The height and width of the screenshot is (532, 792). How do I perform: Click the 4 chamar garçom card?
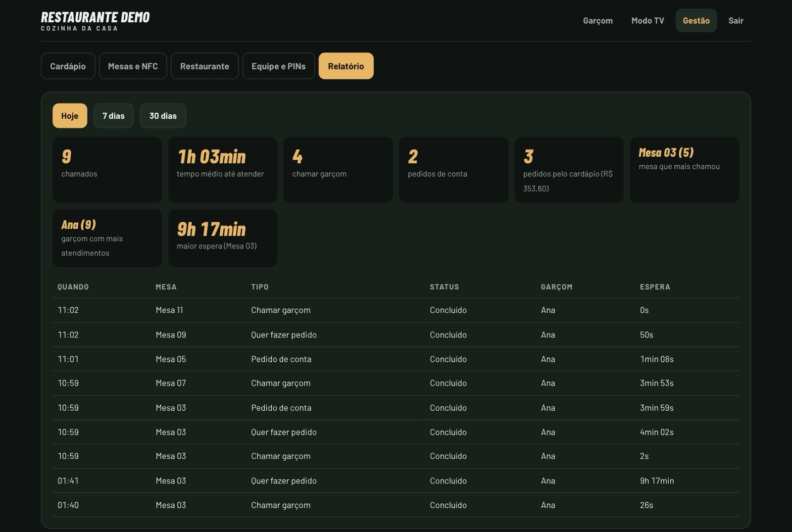(x=338, y=170)
